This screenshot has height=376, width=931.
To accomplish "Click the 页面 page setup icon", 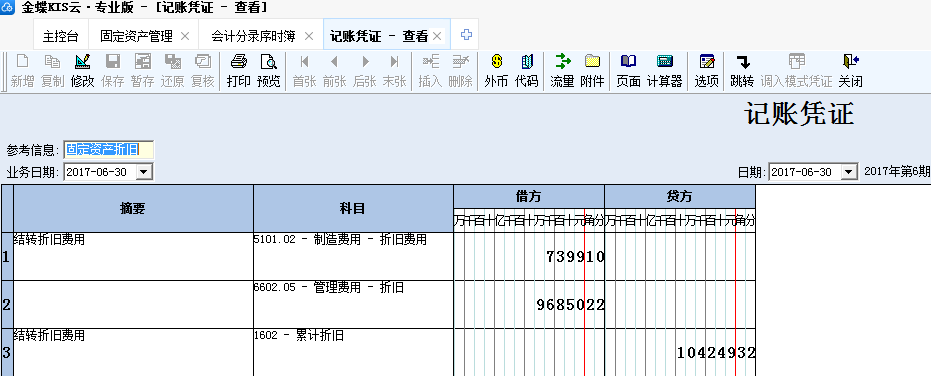I will [x=628, y=71].
